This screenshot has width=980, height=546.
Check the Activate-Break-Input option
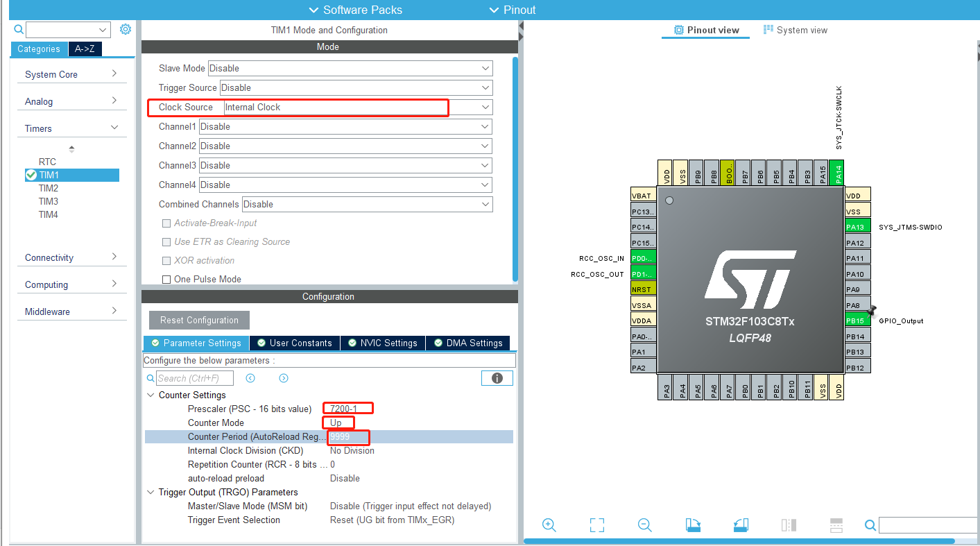pos(166,223)
